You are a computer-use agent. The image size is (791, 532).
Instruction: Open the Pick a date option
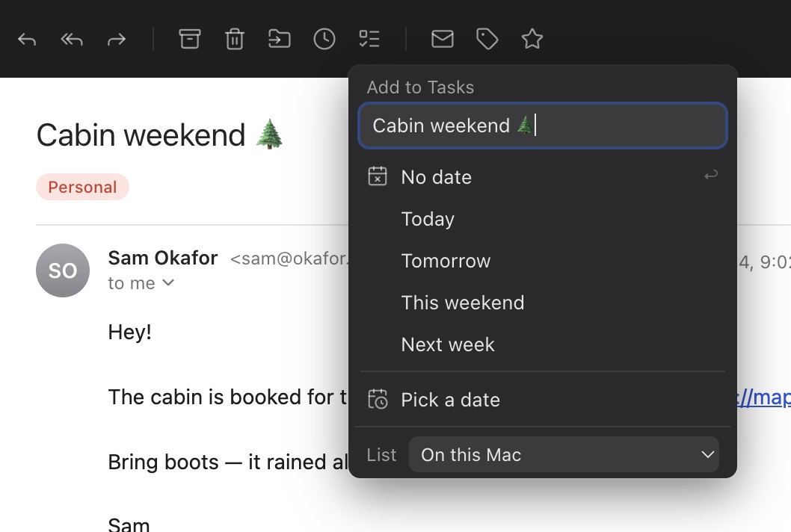coord(543,400)
